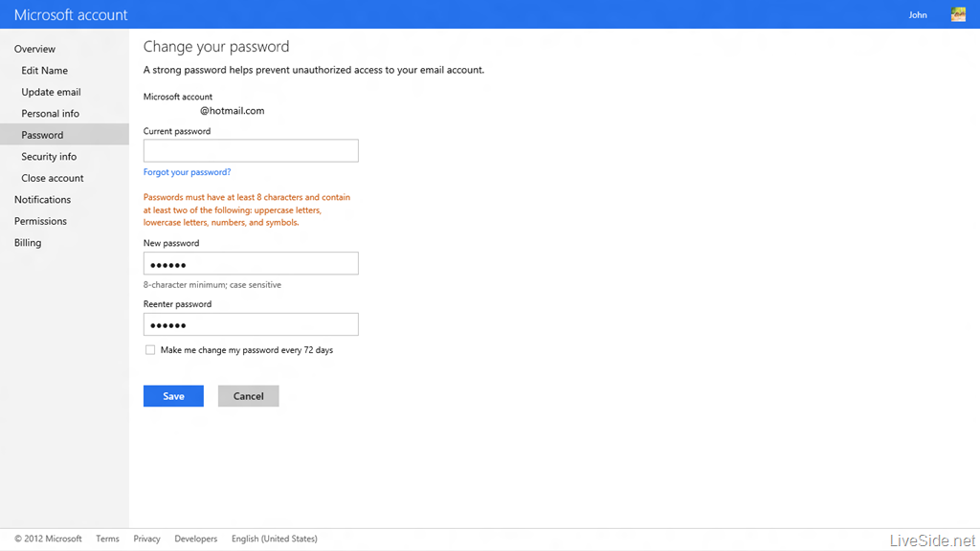Open the Billing section
The width and height of the screenshot is (980, 551).
pyautogui.click(x=28, y=243)
